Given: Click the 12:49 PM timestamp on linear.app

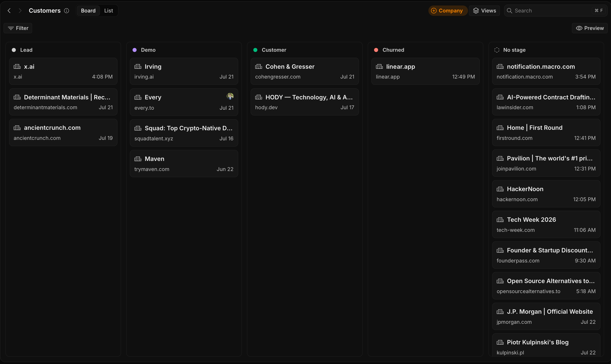Looking at the screenshot, I should (x=464, y=77).
